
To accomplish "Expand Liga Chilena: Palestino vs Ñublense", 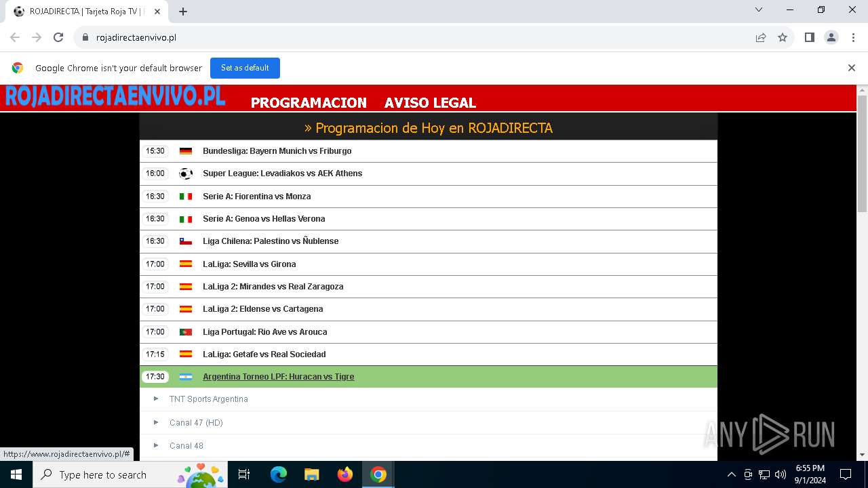I will (271, 241).
